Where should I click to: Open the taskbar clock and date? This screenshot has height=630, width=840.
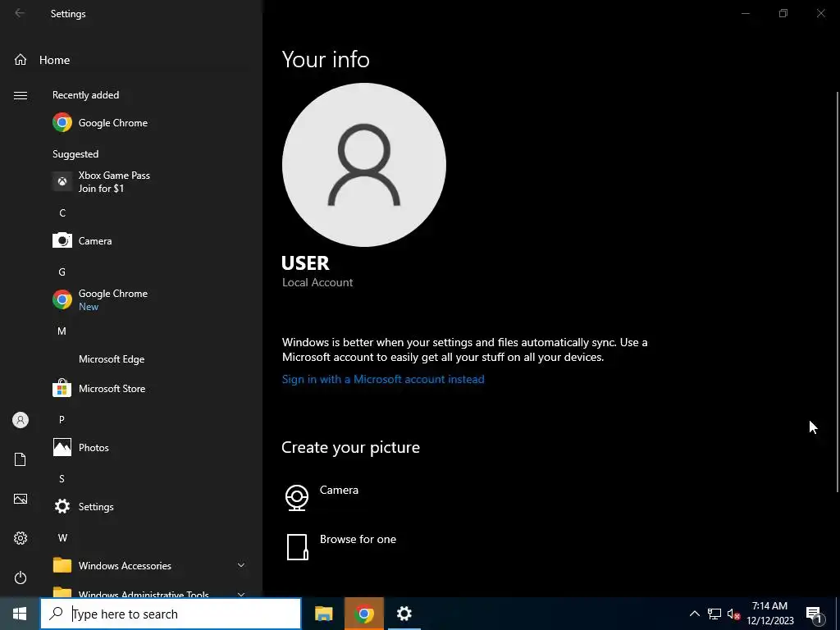[x=769, y=614]
